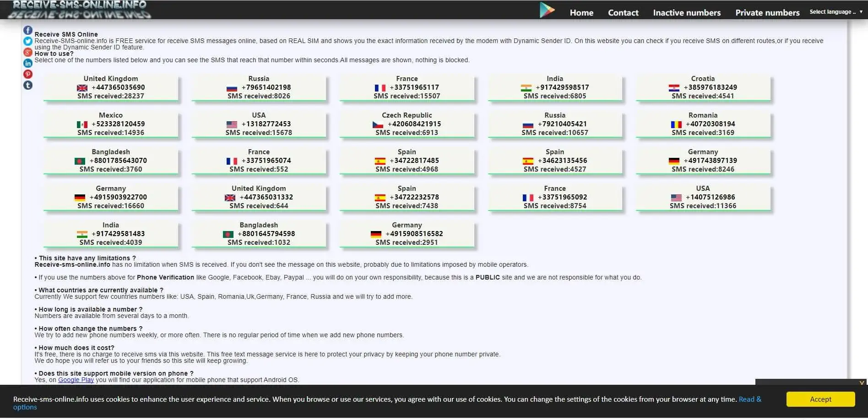Click the site logo Receive-SMS-Online.info

pyautogui.click(x=80, y=10)
